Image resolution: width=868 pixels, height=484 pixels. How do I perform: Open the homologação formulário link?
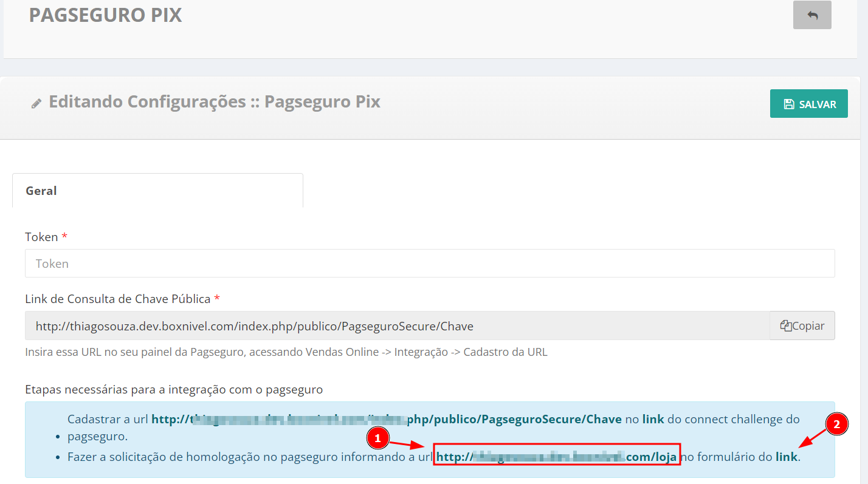[786, 457]
